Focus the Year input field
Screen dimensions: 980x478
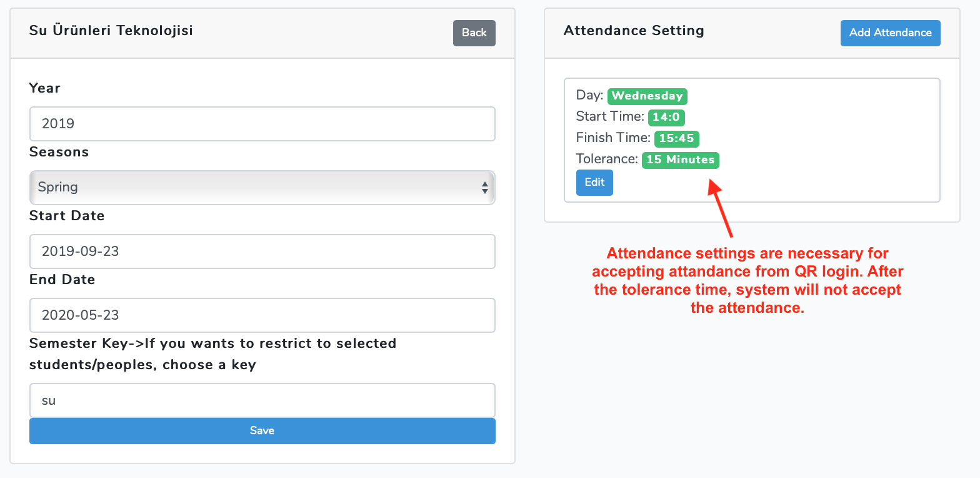262,124
